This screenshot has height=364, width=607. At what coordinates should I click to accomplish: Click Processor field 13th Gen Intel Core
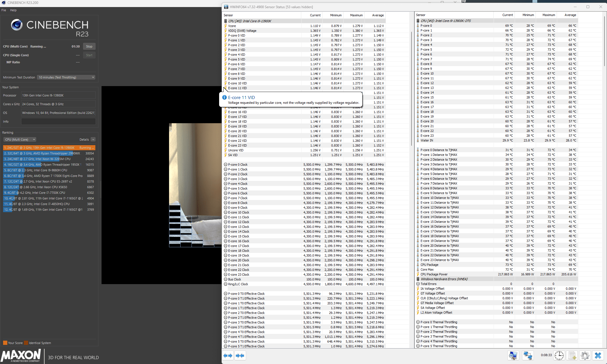pyautogui.click(x=59, y=95)
